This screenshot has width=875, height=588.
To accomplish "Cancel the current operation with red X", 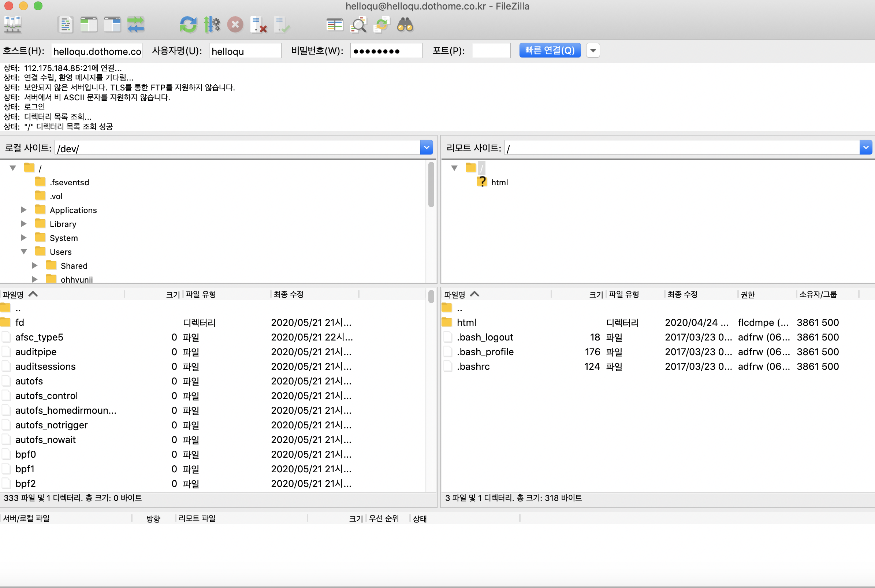I will tap(235, 25).
